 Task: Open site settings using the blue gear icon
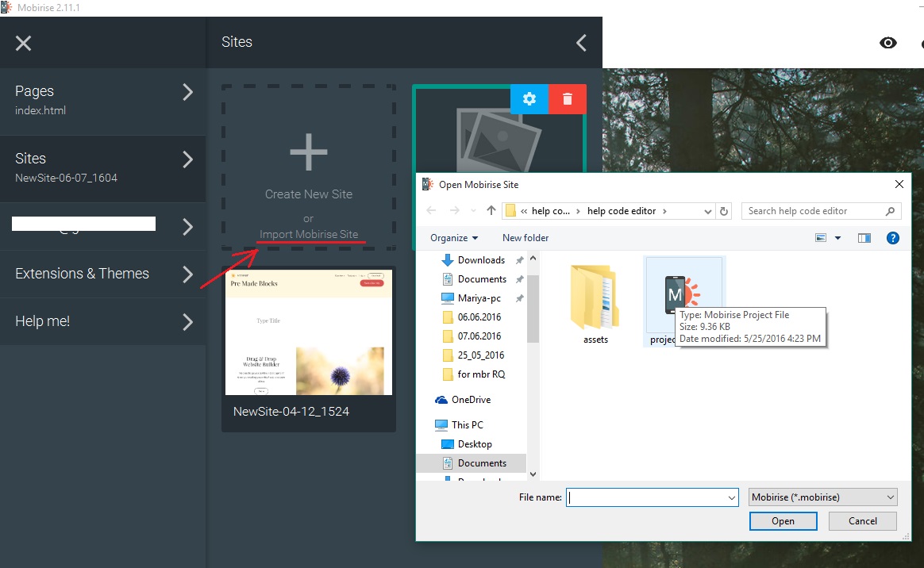coord(529,98)
